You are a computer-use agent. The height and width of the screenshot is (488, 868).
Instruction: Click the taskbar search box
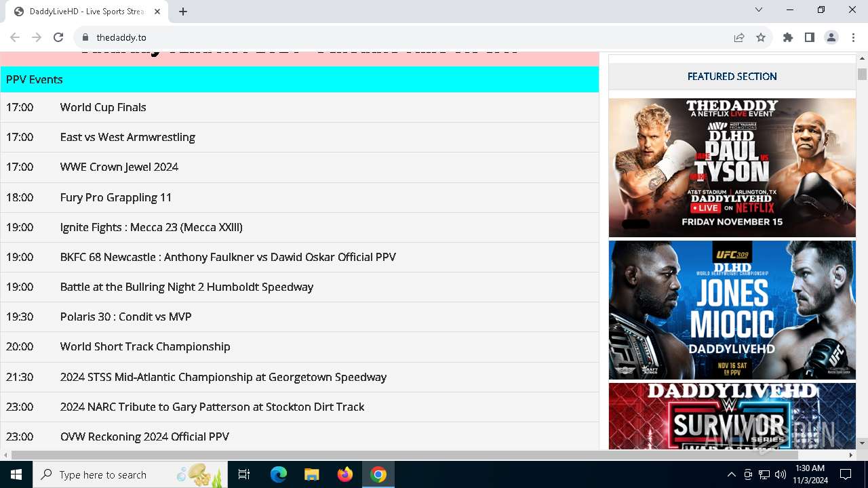(x=130, y=474)
